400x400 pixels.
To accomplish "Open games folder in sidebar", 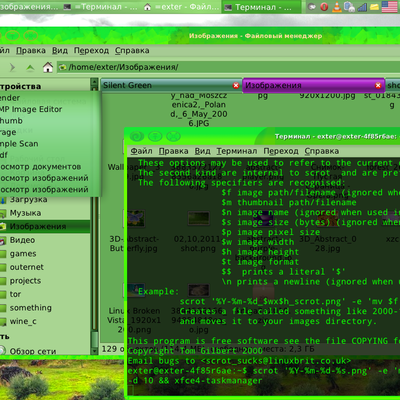I will 23,254.
